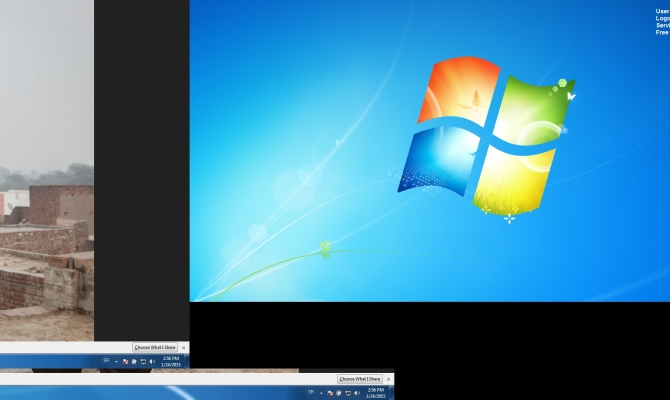
Task: Click tray icon right of flag, upper taskbar
Action: click(134, 360)
